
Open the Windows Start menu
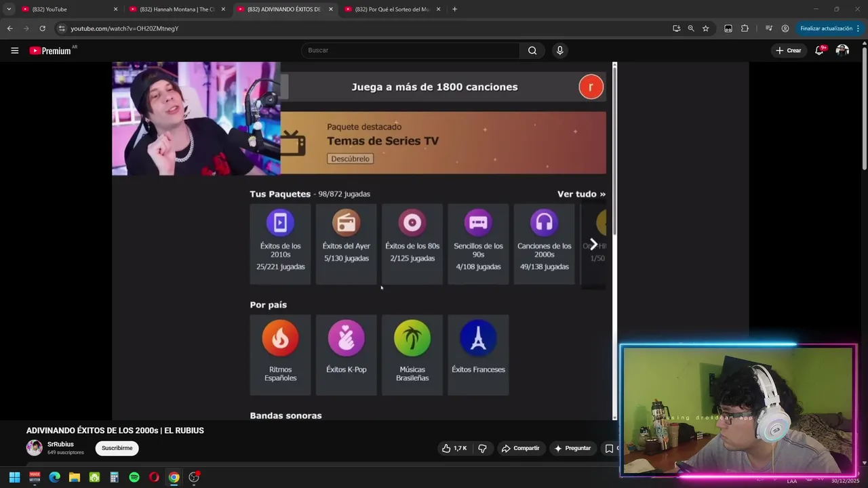pos(14,477)
